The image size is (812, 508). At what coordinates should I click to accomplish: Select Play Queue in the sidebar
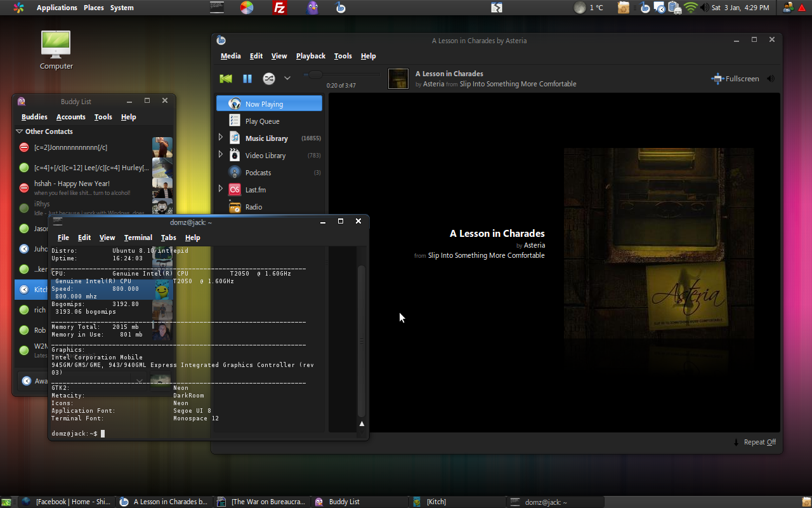(x=262, y=121)
